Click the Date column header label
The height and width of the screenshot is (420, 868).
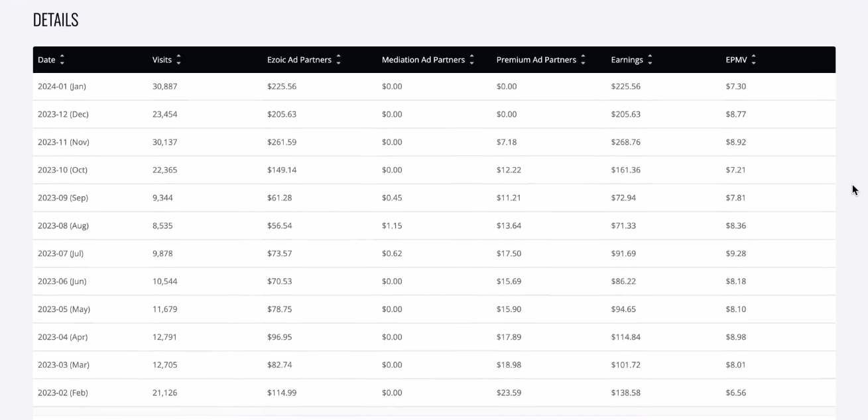pyautogui.click(x=46, y=60)
